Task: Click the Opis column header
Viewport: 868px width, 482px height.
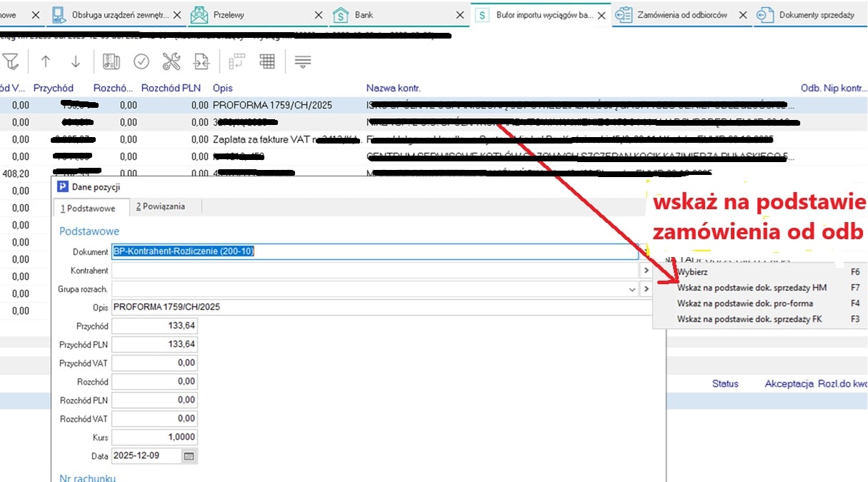Action: pyautogui.click(x=222, y=88)
